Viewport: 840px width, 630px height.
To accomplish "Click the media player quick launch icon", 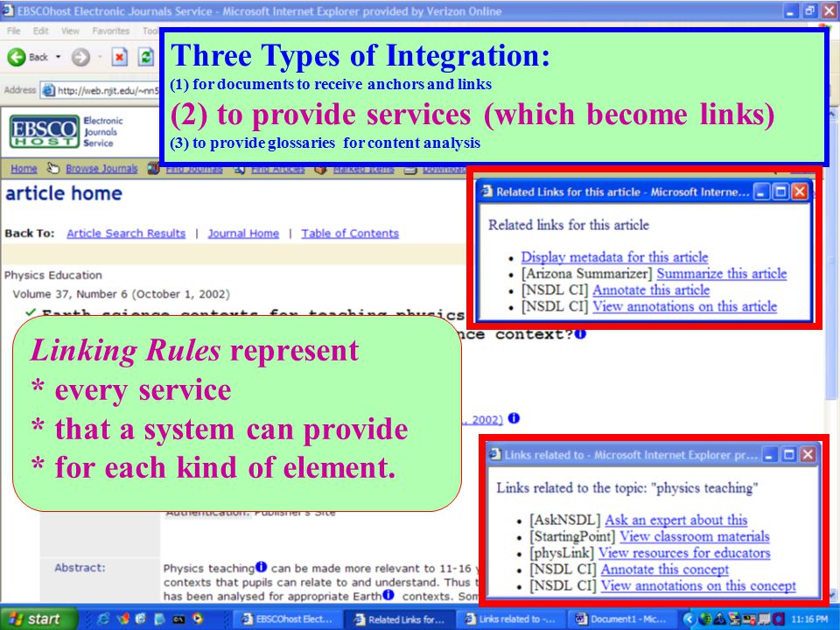I will [198, 619].
